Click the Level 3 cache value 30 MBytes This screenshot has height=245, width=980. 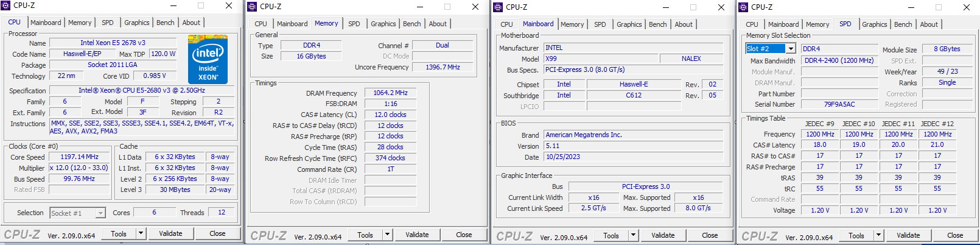(x=175, y=190)
